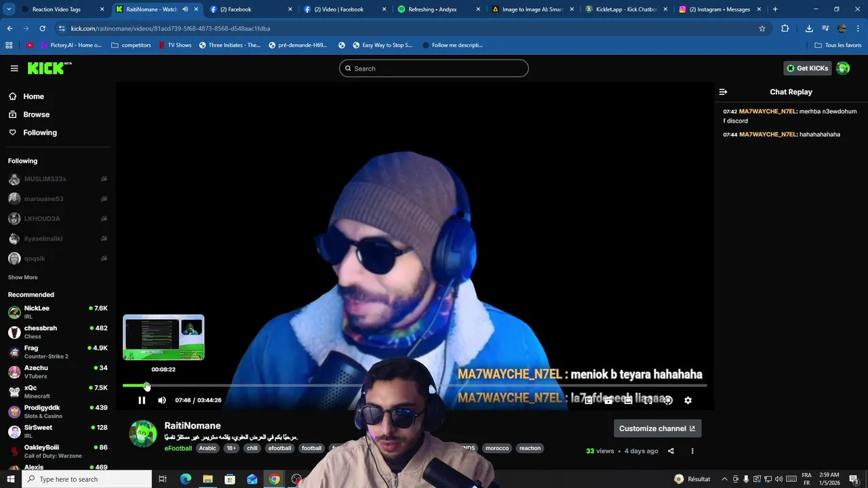Seek on the video progress bar

coord(414,385)
